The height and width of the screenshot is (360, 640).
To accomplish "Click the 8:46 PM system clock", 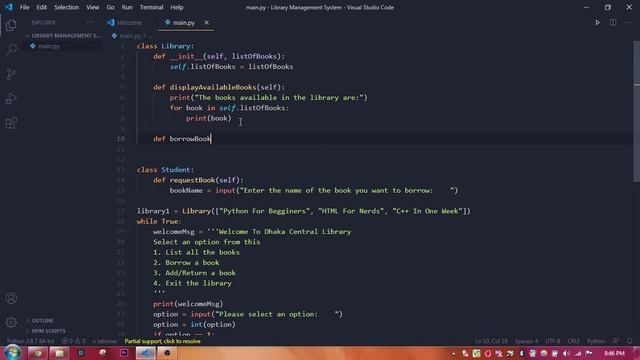I will [614, 353].
